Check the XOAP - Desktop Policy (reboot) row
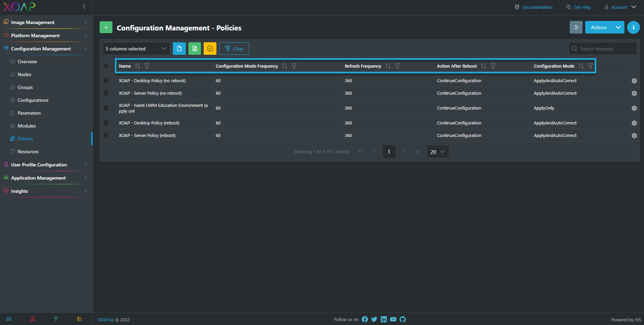Viewport: 644px width, 325px height. coord(106,123)
